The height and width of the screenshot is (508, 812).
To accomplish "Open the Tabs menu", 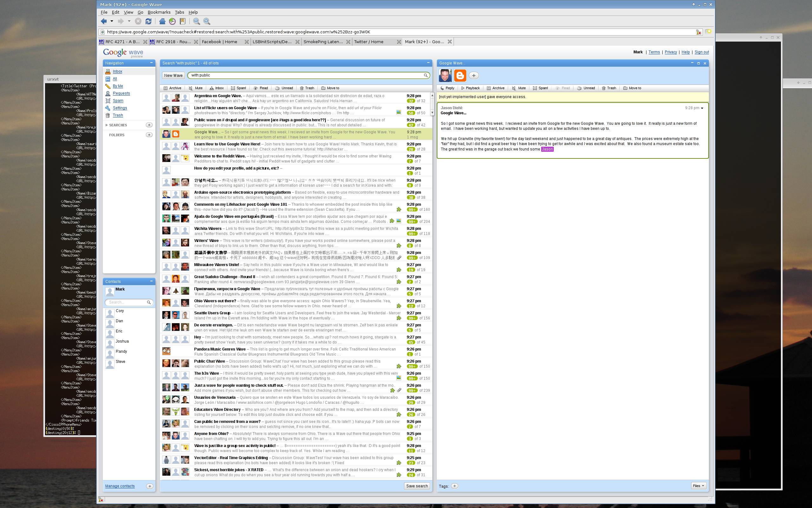I will (180, 12).
